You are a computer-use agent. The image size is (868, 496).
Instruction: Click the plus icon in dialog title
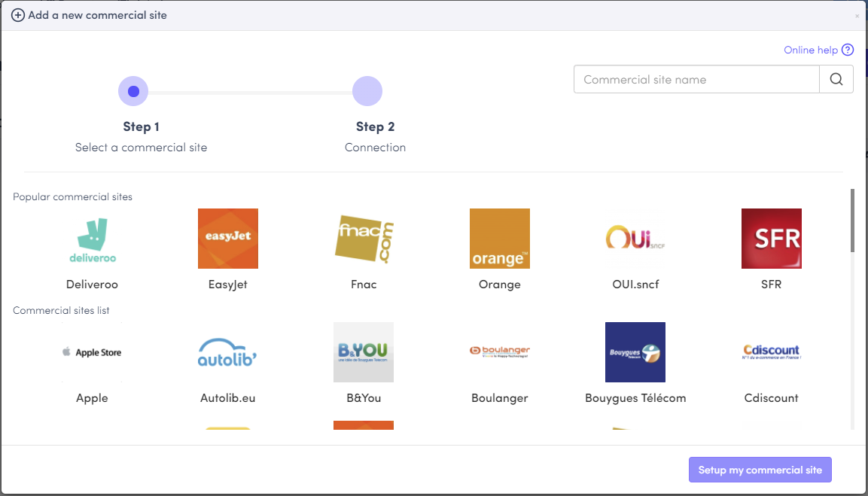[x=18, y=15]
